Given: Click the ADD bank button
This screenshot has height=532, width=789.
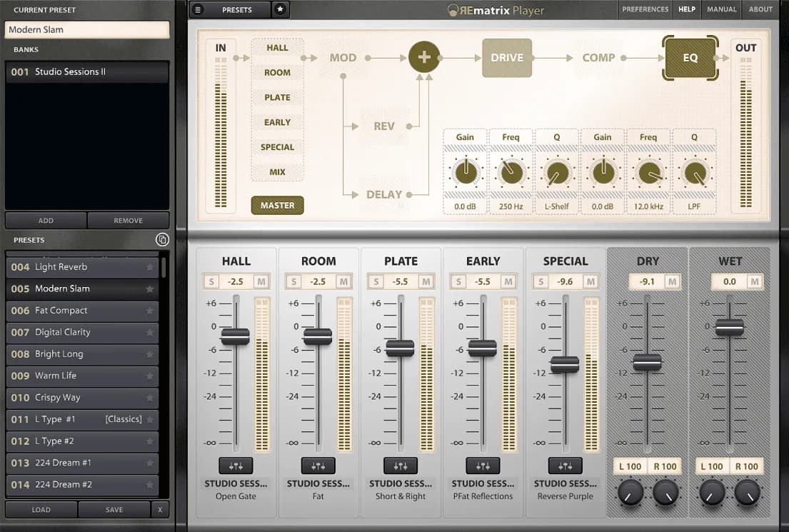Looking at the screenshot, I should click(x=45, y=220).
